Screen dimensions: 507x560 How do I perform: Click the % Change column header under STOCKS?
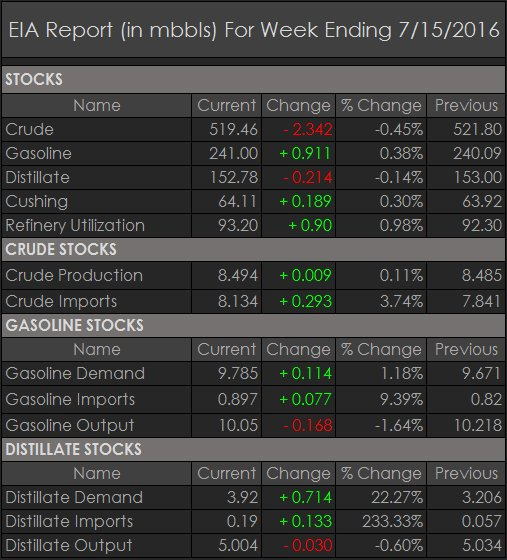[381, 106]
